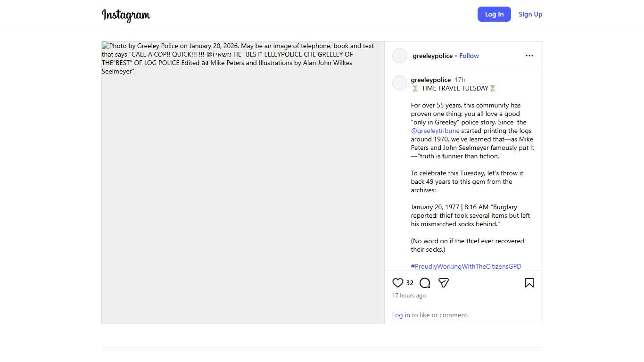
Task: Open the @greeleytribune mention
Action: (435, 131)
